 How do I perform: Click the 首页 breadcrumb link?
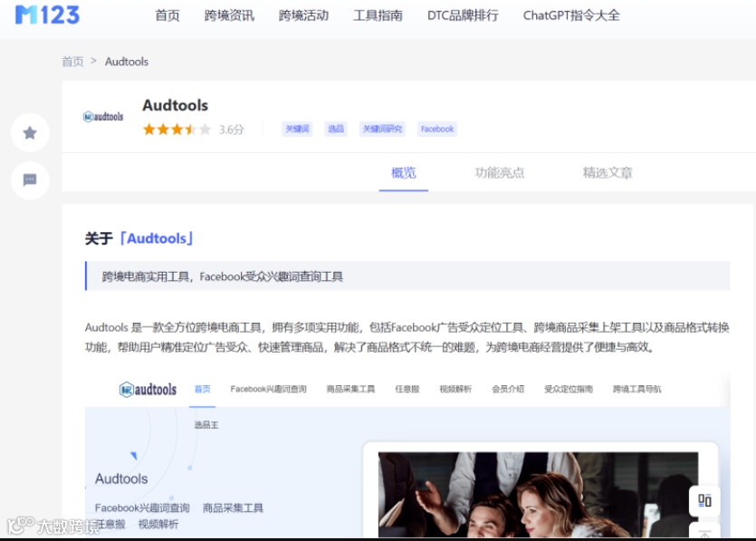(72, 62)
